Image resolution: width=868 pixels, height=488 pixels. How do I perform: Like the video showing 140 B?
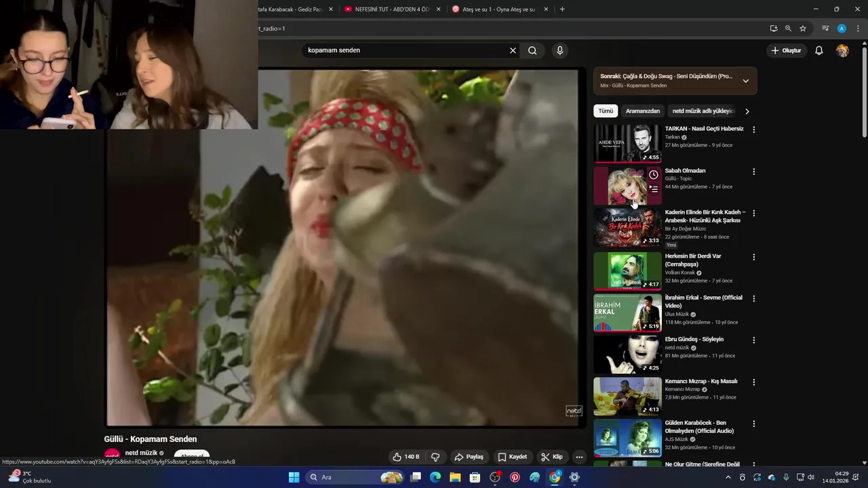[x=406, y=457]
